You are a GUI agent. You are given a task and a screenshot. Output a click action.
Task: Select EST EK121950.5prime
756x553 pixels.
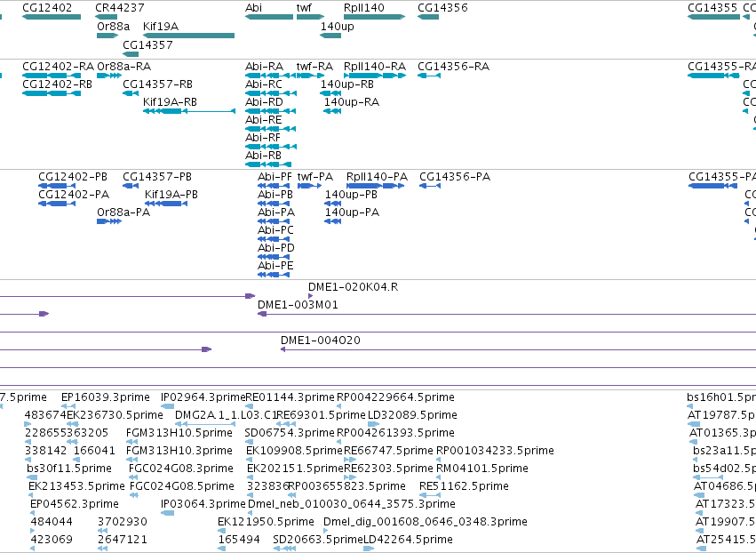[x=222, y=531]
